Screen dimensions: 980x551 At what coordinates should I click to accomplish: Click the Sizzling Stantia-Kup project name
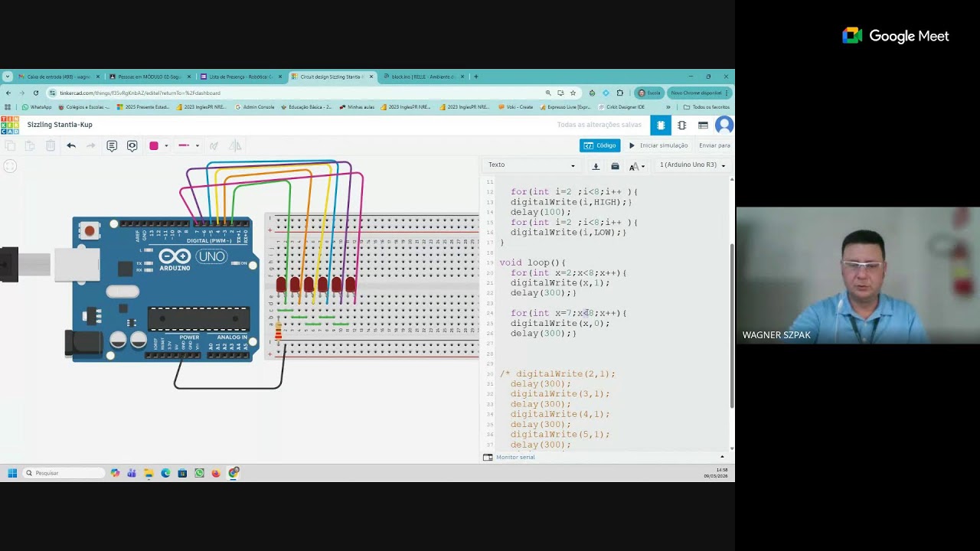coord(60,125)
